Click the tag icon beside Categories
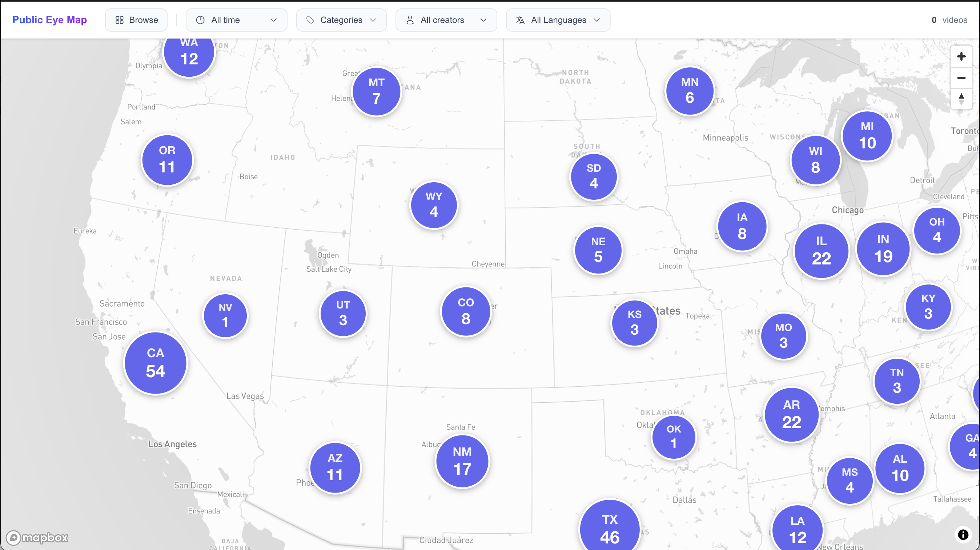This screenshot has height=550, width=980. pos(310,20)
